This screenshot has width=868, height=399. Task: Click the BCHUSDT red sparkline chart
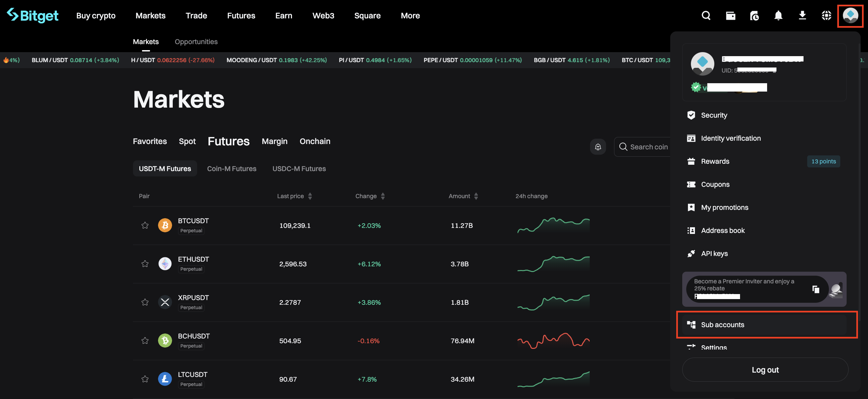553,341
